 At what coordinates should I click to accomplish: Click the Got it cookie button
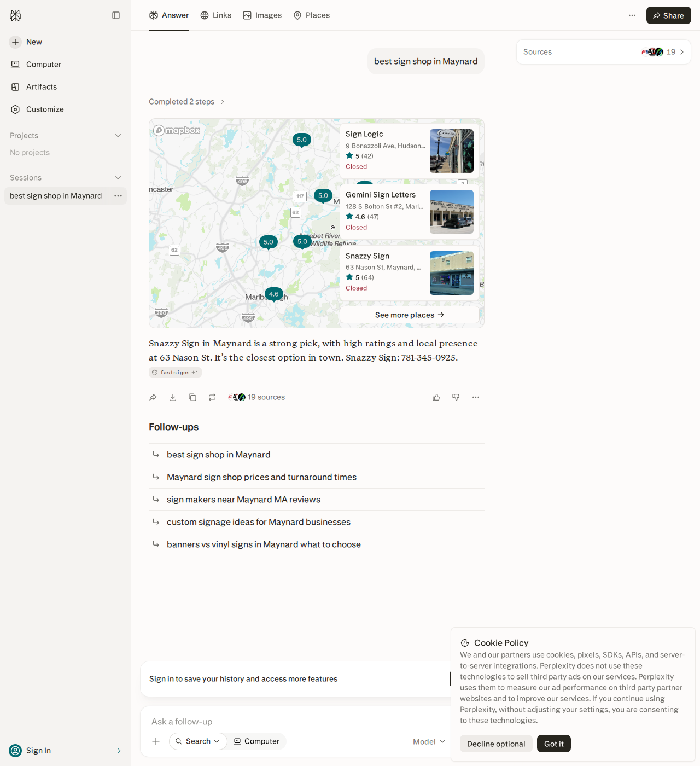[554, 744]
